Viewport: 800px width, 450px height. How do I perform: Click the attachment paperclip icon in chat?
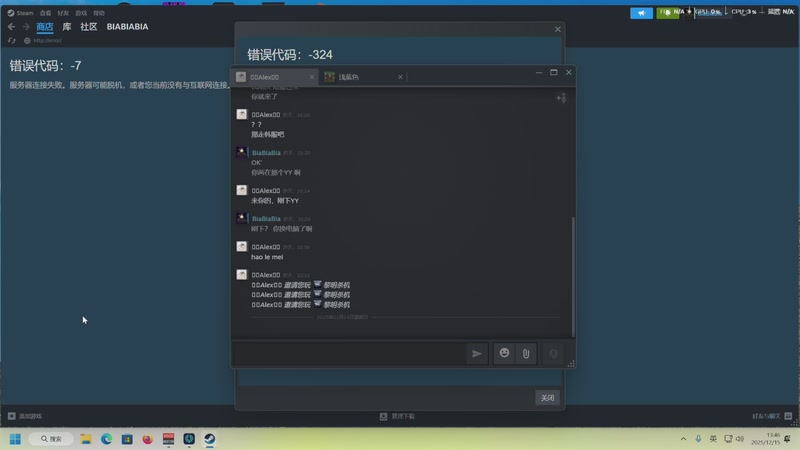pyautogui.click(x=526, y=354)
